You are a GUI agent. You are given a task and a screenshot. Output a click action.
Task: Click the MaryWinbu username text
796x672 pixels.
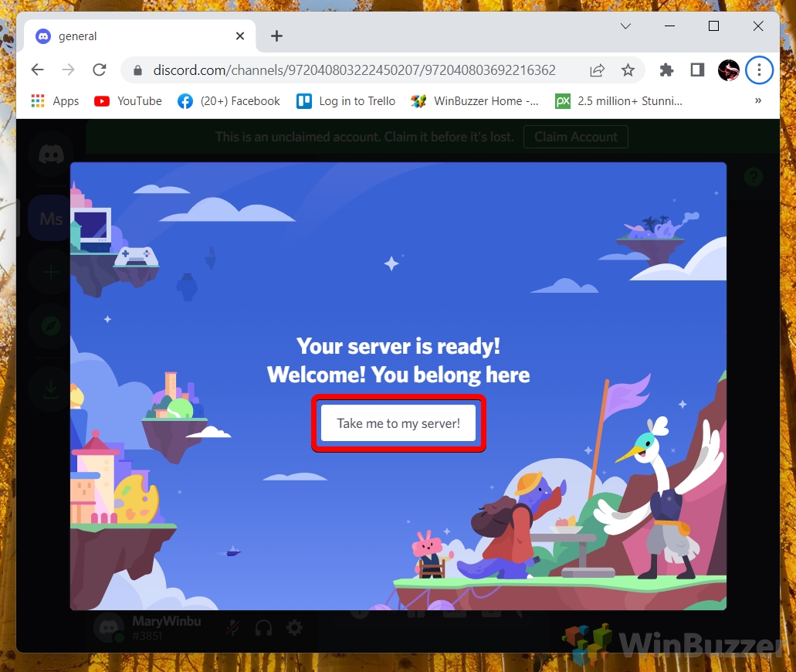tap(167, 621)
